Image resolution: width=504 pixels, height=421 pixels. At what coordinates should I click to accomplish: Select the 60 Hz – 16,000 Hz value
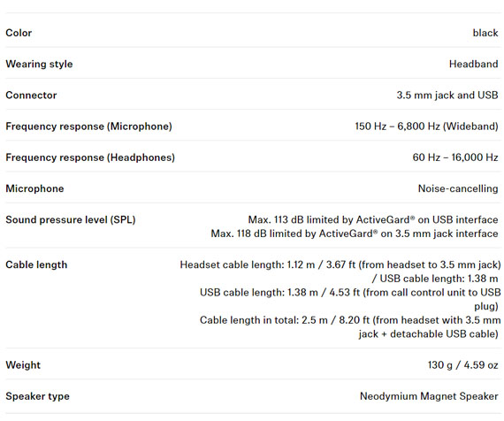point(455,157)
